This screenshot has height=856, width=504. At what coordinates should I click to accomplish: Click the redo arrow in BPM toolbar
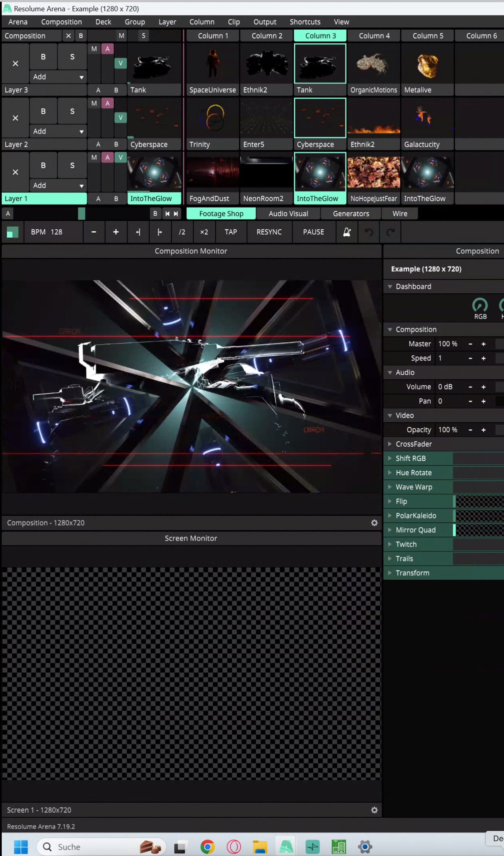(x=390, y=232)
